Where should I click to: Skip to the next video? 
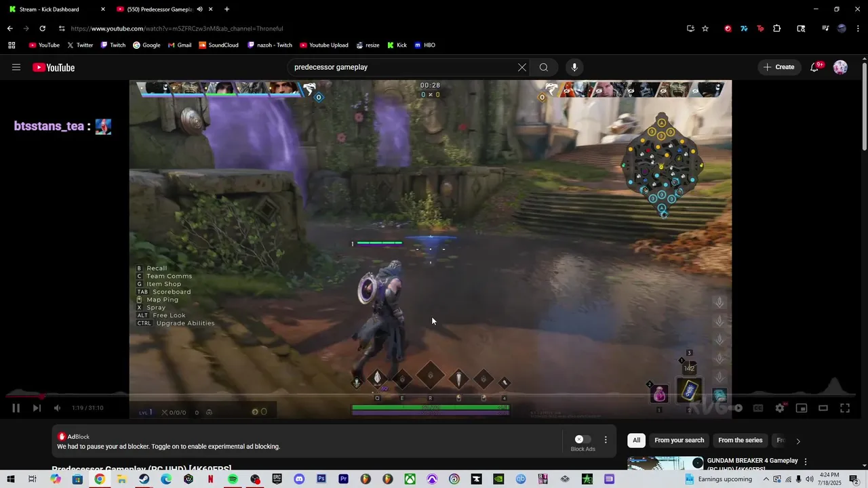pos(37,408)
